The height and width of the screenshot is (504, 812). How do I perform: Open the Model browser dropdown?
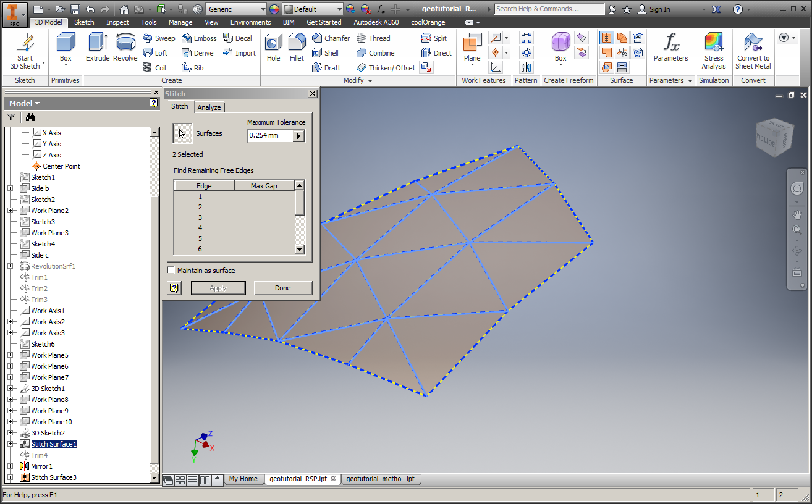[25, 103]
